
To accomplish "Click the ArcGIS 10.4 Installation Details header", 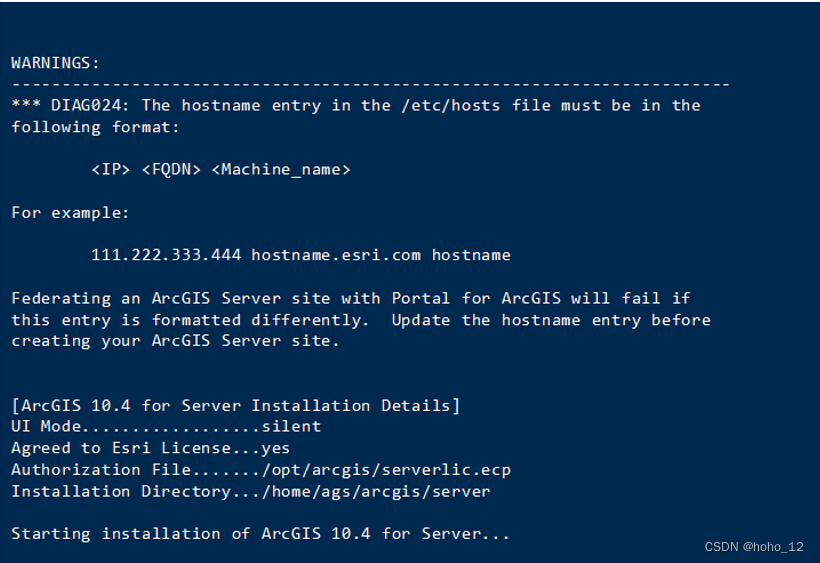I will 236,406.
